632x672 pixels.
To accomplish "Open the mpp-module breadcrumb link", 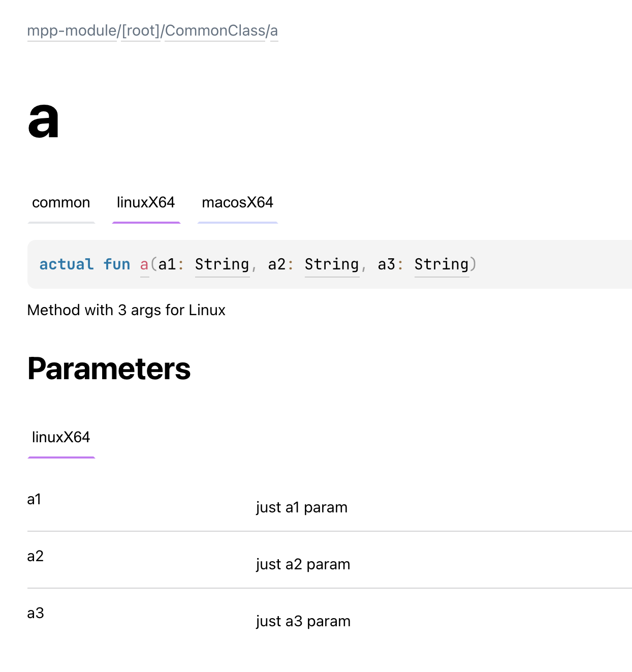I will [x=71, y=31].
